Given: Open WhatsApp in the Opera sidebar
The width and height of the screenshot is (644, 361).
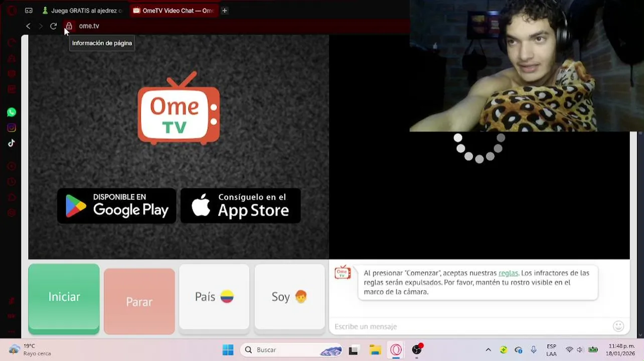Looking at the screenshot, I should click(x=12, y=112).
